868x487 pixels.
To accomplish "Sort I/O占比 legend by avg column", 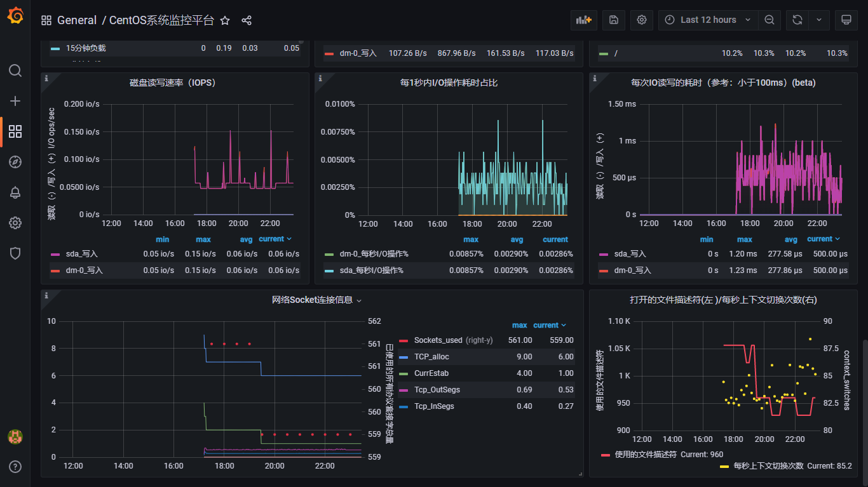I will pos(517,239).
